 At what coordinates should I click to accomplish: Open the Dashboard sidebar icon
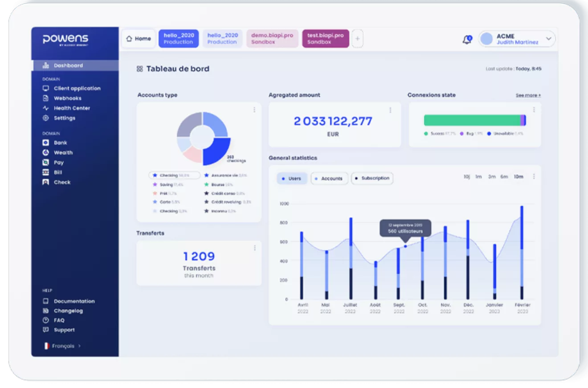pos(45,65)
